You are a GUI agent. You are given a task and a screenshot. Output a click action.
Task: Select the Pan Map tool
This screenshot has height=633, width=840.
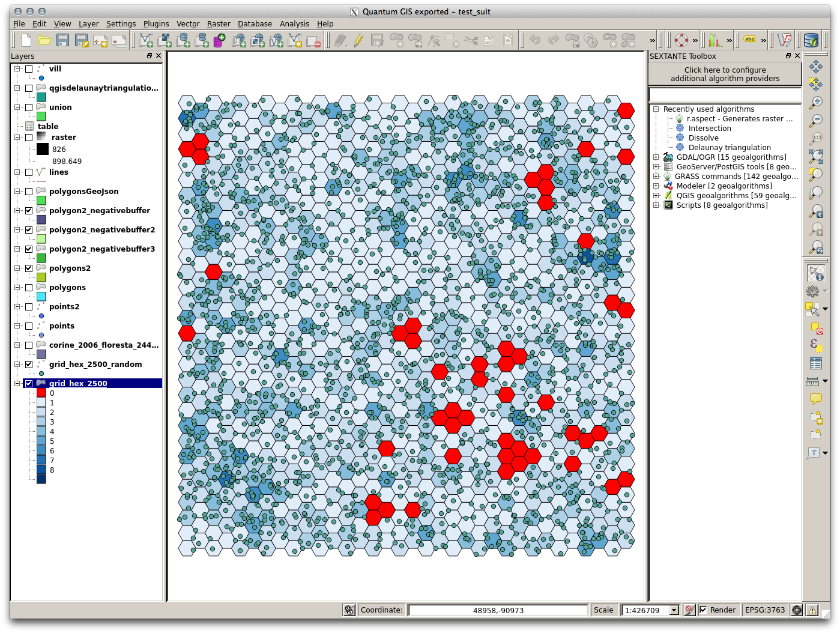[815, 67]
